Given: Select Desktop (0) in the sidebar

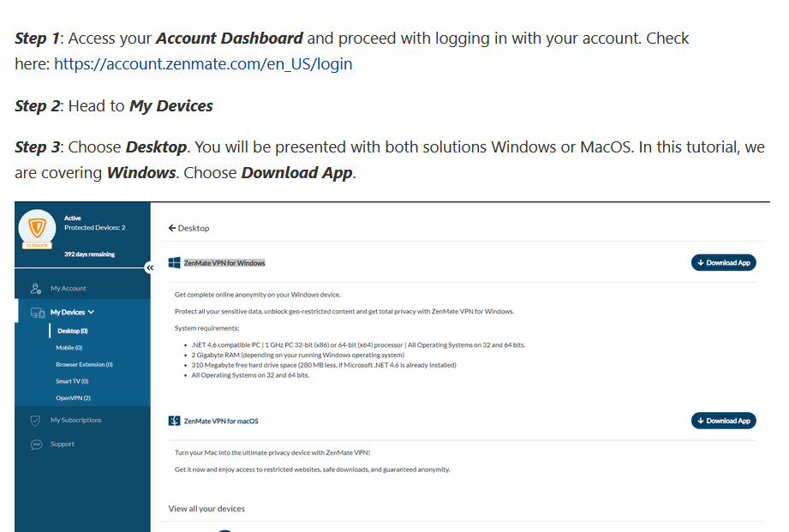Looking at the screenshot, I should [x=72, y=331].
